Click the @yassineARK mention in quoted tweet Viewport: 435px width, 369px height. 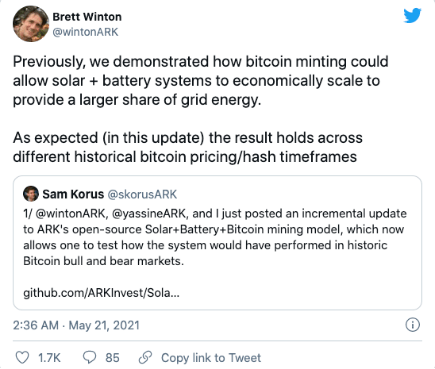point(149,213)
